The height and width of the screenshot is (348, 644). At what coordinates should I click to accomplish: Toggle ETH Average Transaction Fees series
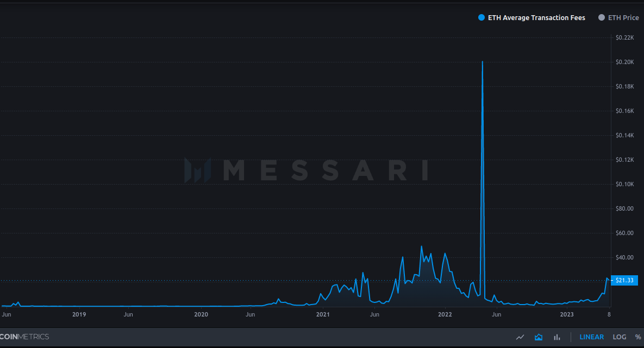click(532, 18)
